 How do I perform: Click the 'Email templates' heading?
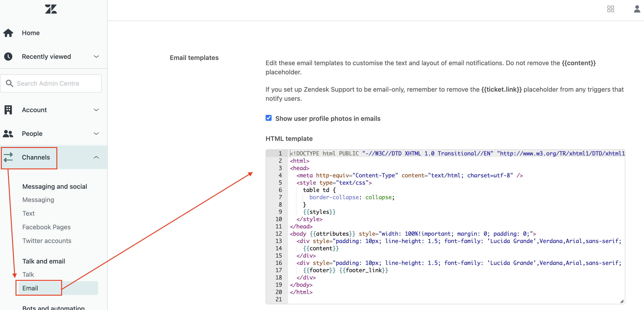tap(194, 57)
